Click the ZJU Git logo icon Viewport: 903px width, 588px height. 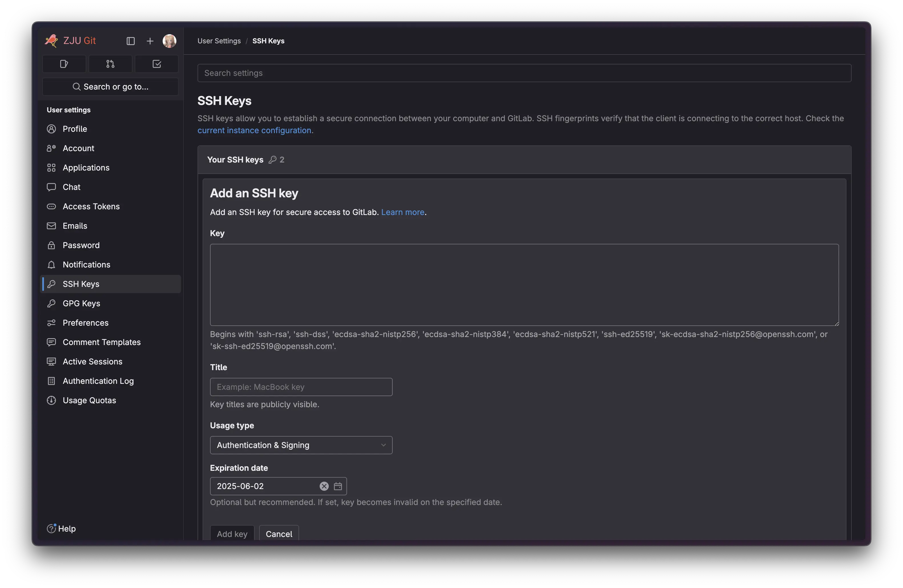(x=51, y=40)
